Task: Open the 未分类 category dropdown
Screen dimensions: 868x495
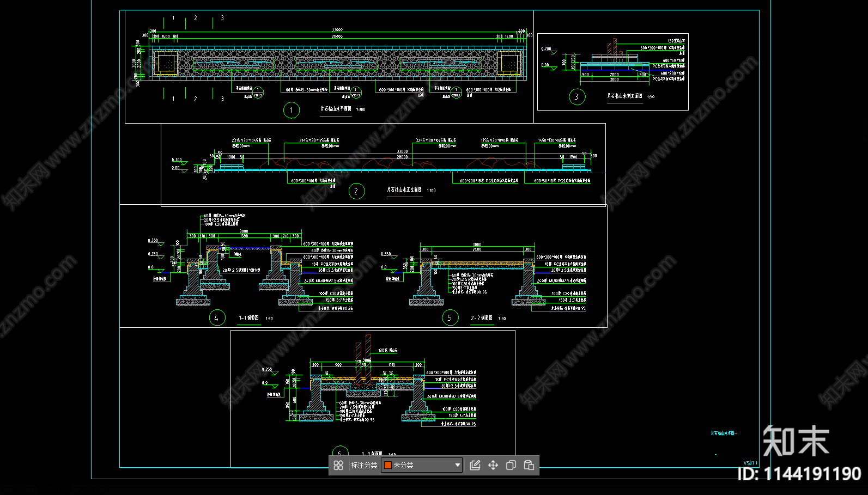Action: [422, 465]
